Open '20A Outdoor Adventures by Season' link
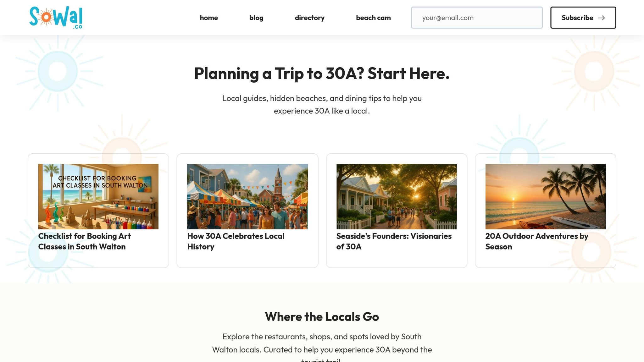Viewport: 644px width, 362px height. pyautogui.click(x=536, y=241)
